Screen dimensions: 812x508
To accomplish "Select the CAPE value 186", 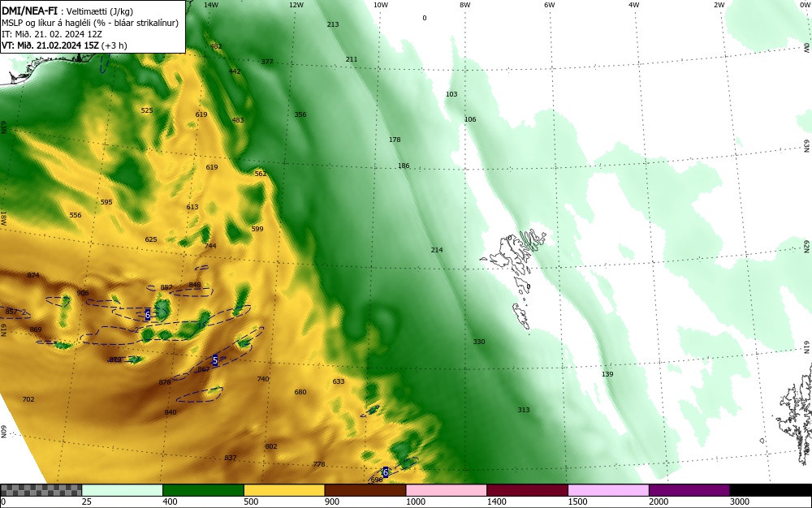I will pos(404,166).
